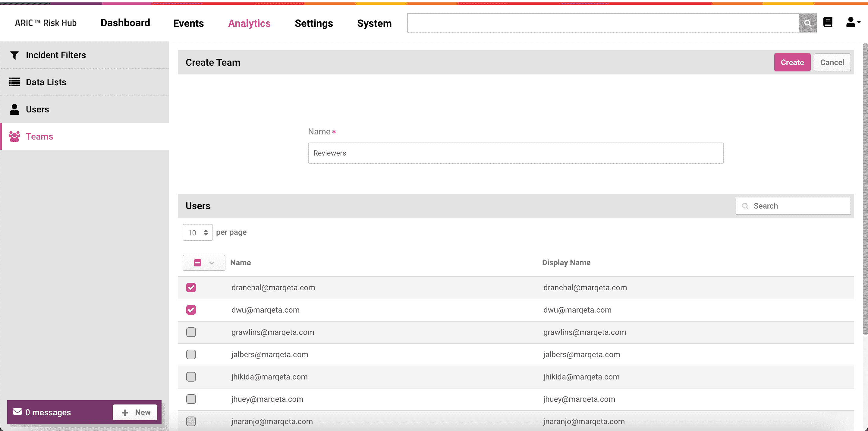Click the team Name input field

(x=516, y=153)
